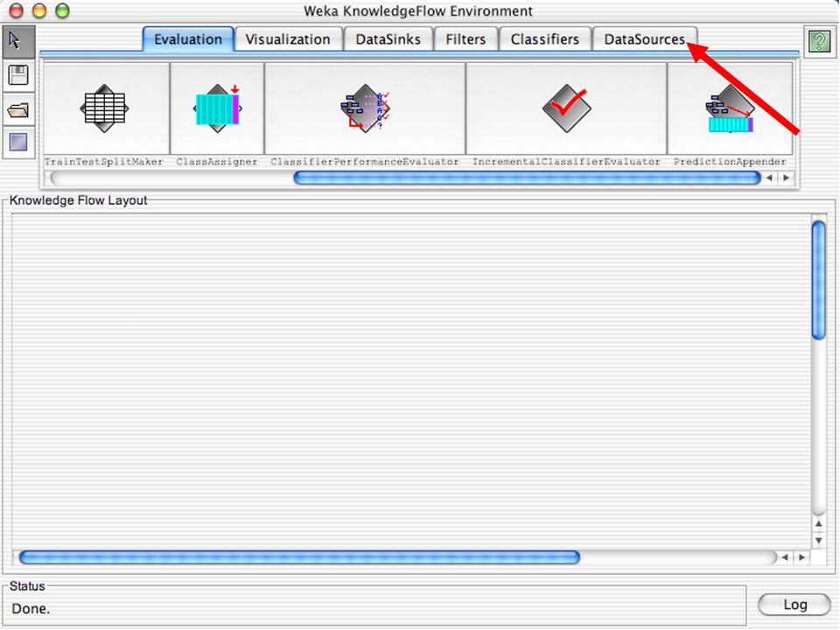Open the DataSources tab
The width and height of the screenshot is (840, 630).
[645, 39]
